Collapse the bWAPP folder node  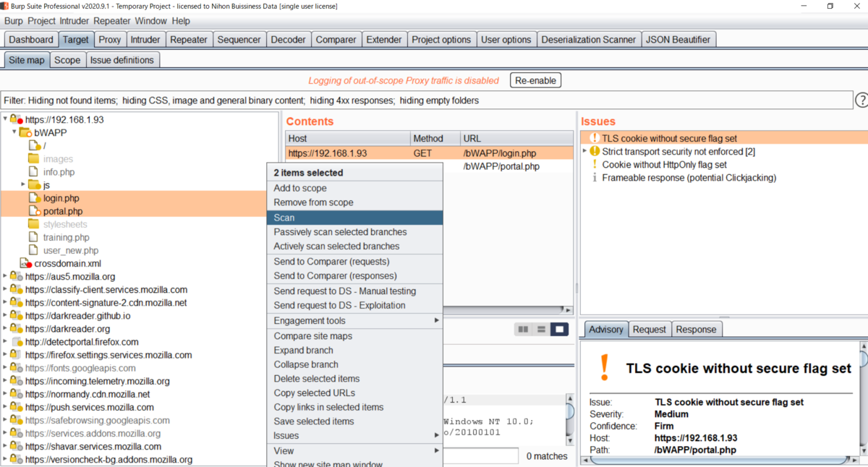14,132
